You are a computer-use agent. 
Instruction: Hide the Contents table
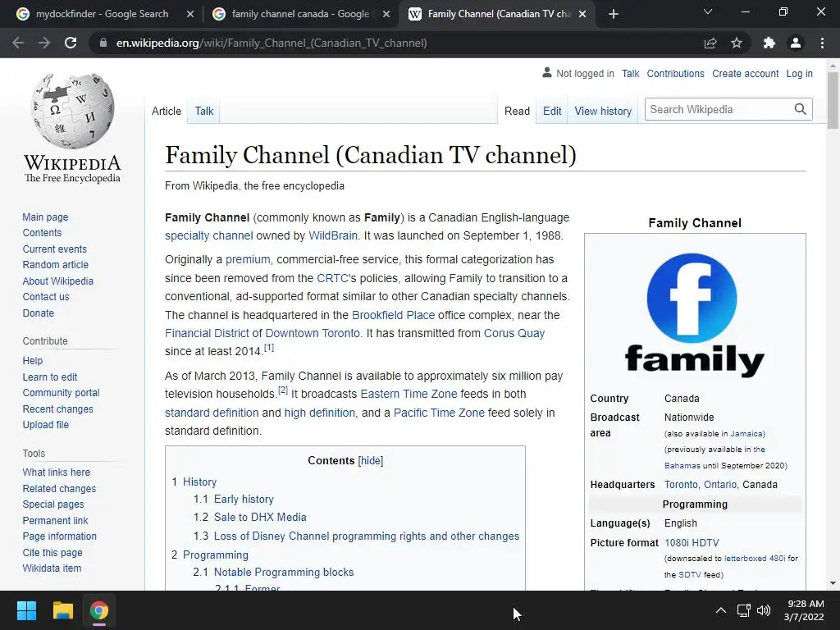click(370, 461)
